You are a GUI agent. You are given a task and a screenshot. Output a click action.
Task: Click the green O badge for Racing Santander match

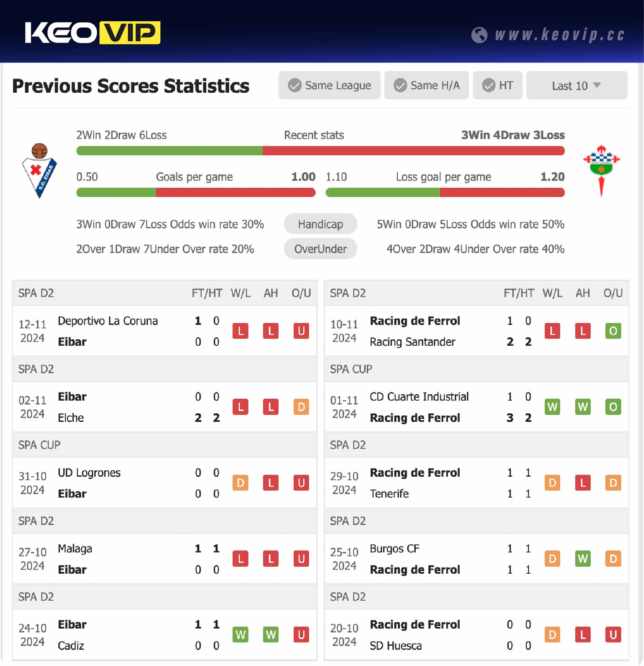(613, 331)
